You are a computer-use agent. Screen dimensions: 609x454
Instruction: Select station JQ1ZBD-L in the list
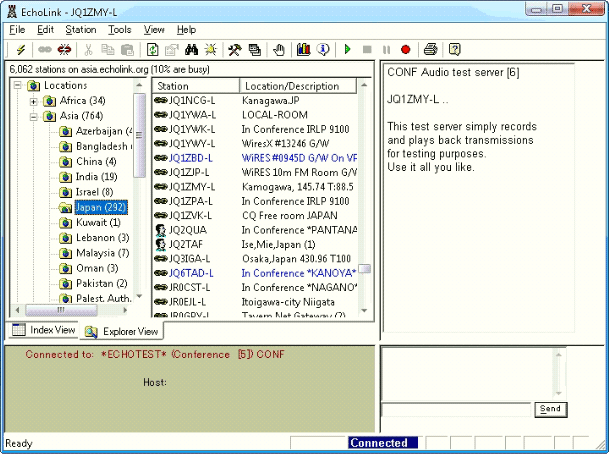[x=255, y=158]
